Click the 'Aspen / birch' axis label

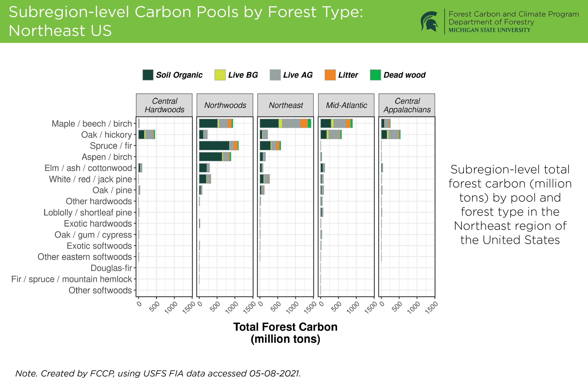tap(107, 157)
